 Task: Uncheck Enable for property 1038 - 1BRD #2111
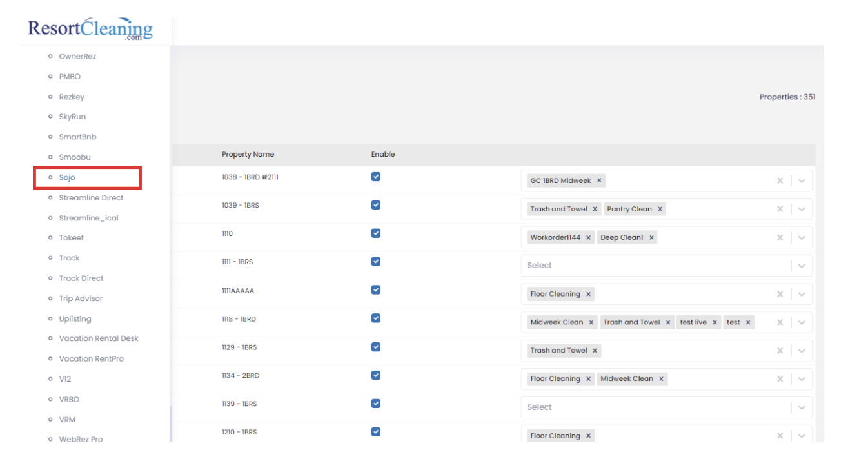[x=376, y=177]
